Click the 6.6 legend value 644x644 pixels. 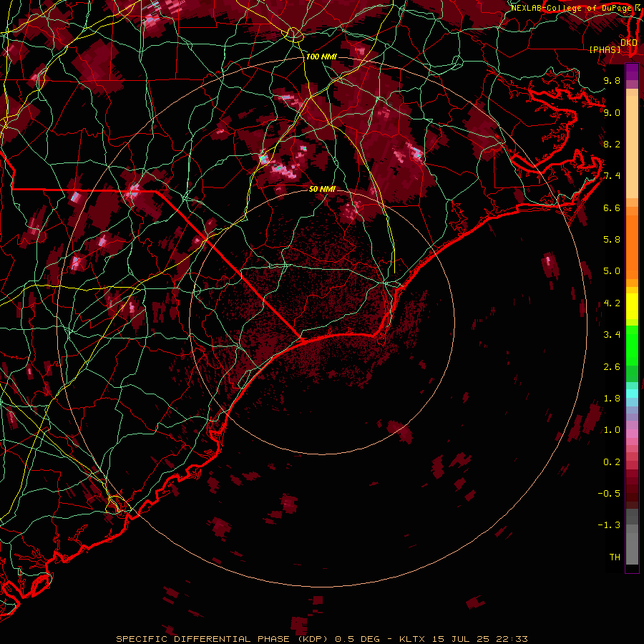tap(612, 208)
